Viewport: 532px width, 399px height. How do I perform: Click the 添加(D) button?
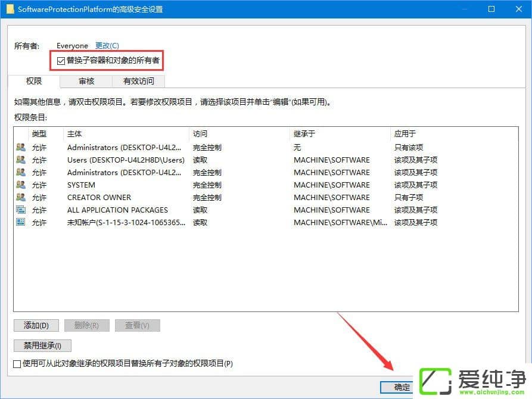36,325
